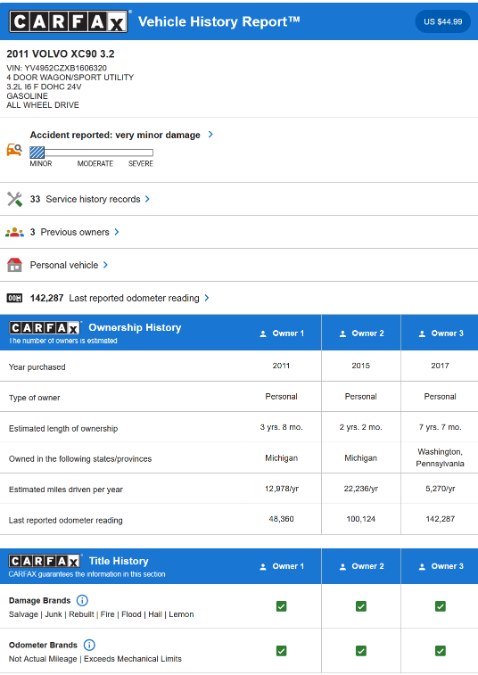Click Owner 2 year purchased 2015
Viewport: 478px width, 675px height.
pyautogui.click(x=361, y=365)
